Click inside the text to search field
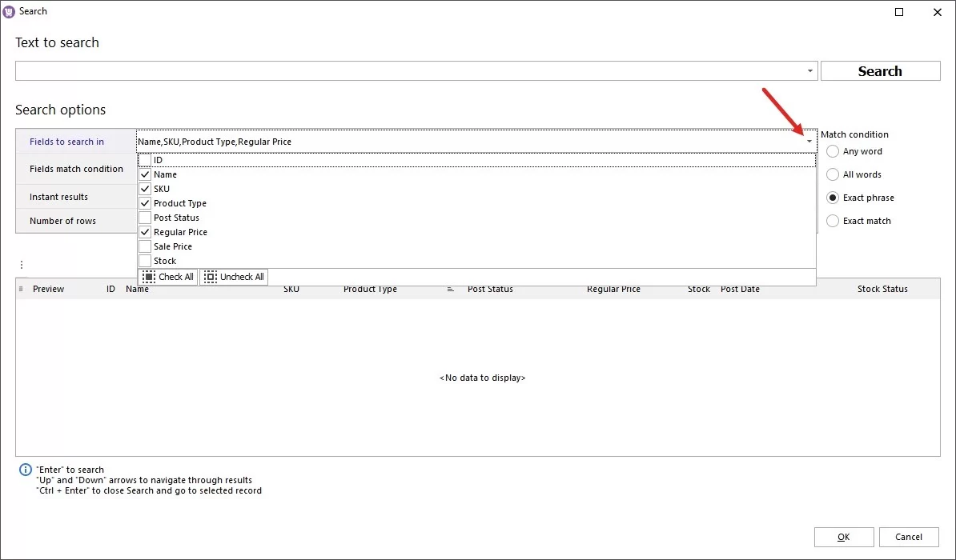This screenshot has height=560, width=956. 400,70
